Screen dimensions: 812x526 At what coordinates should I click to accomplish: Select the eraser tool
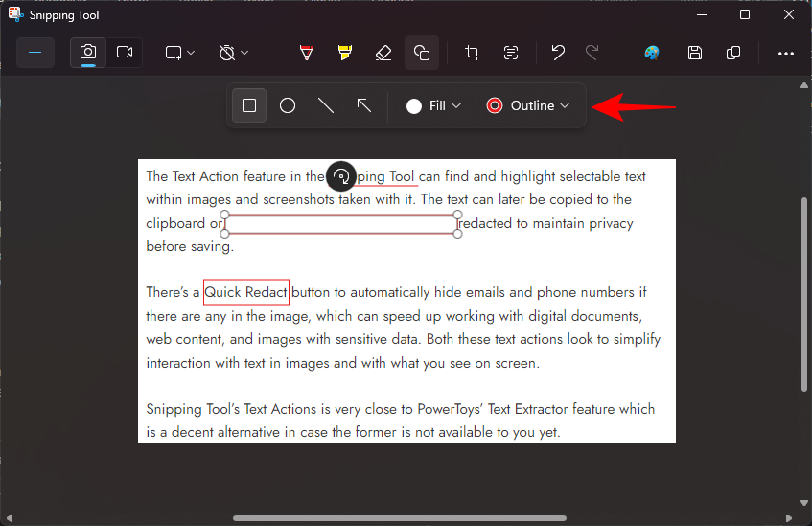[383, 53]
